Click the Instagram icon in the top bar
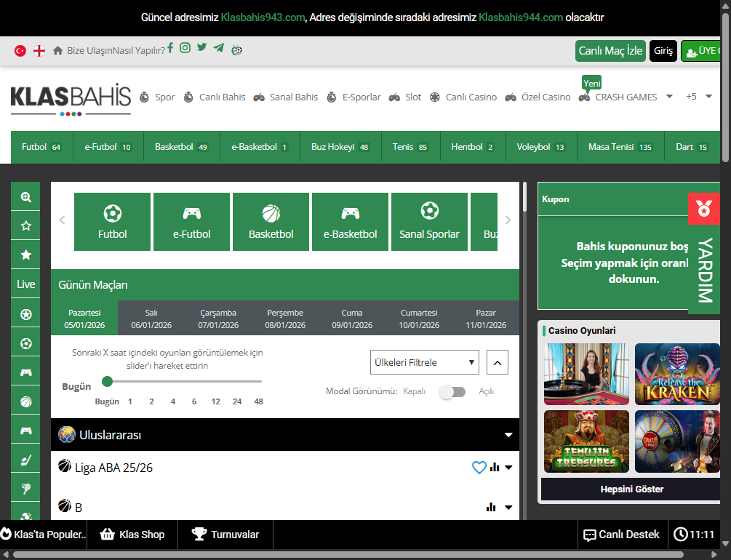 [185, 48]
